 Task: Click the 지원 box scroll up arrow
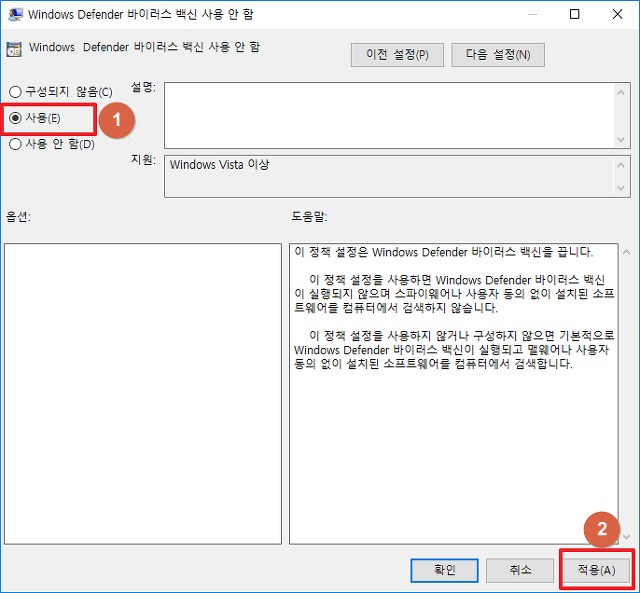621,165
